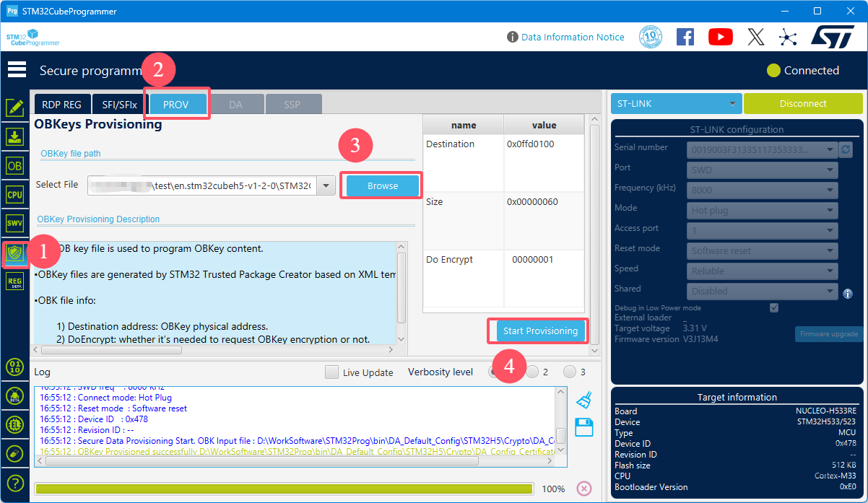The image size is (868, 503).
Task: Click the 10 years anniversary badge icon
Action: (x=651, y=37)
